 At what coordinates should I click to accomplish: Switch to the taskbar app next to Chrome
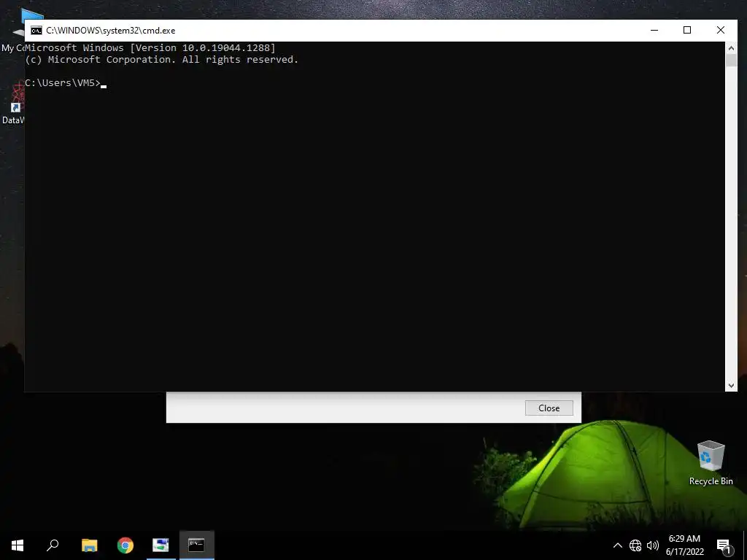coord(161,545)
